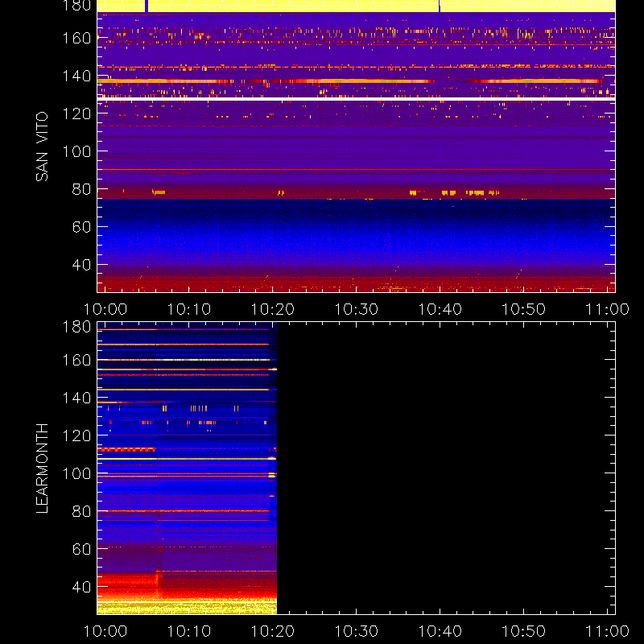644x644 pixels.
Task: Click 11:00 time label under Learmonth plot
Action: click(x=607, y=631)
